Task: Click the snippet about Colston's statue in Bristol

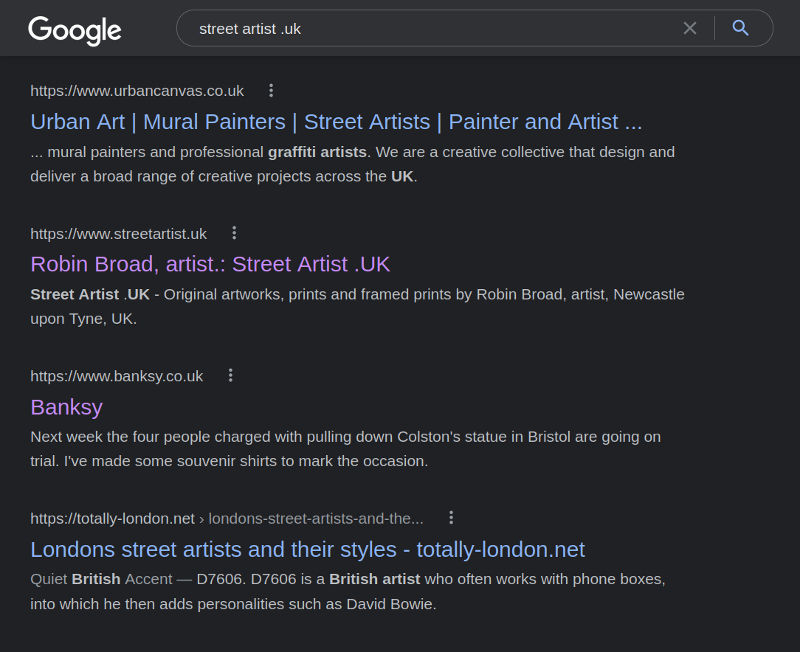Action: 345,448
